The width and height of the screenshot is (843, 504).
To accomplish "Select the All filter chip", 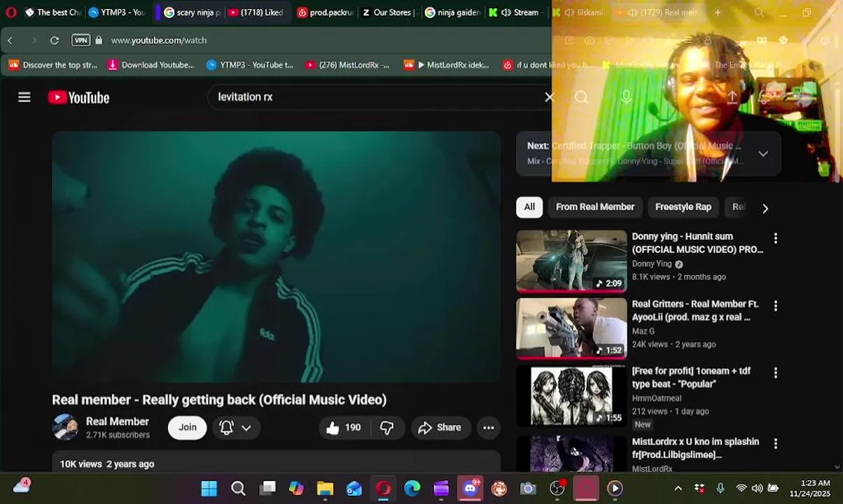I will click(x=529, y=207).
